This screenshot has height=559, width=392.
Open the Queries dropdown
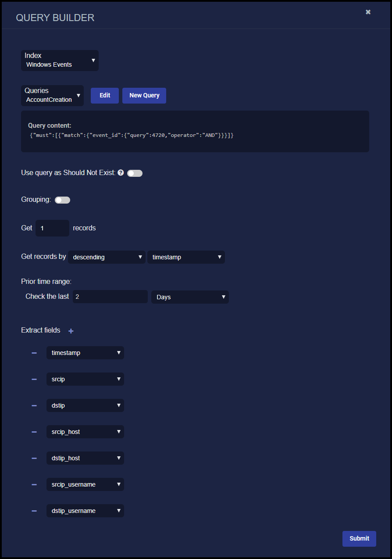point(52,96)
